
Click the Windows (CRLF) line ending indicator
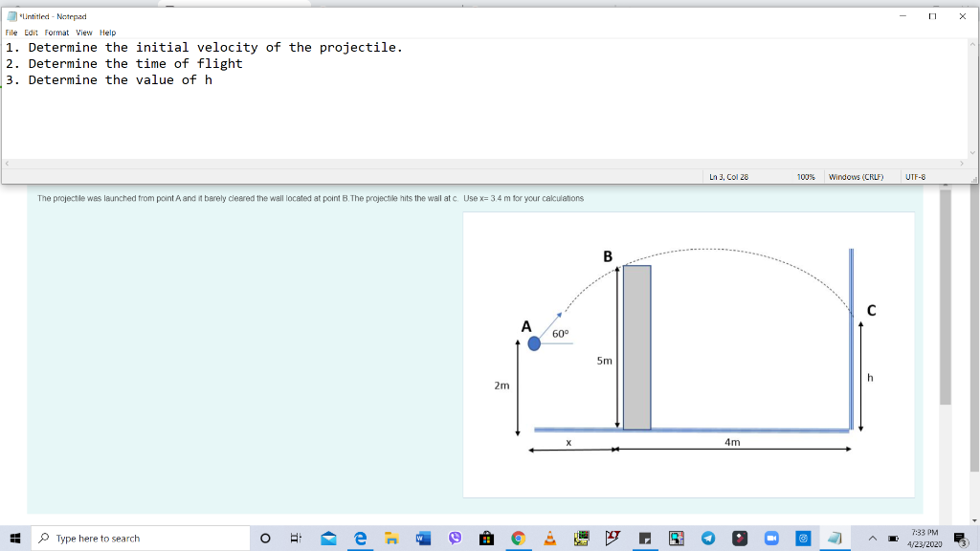pyautogui.click(x=857, y=176)
